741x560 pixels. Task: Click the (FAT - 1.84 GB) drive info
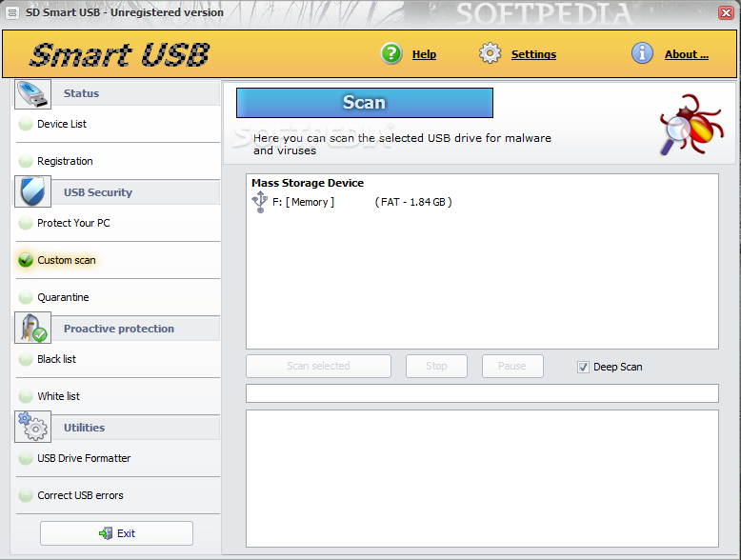coord(413,202)
